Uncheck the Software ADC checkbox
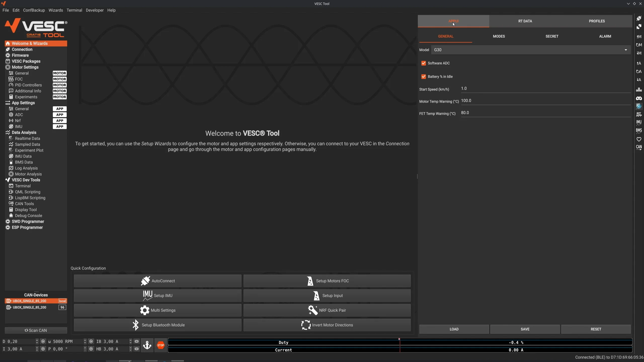The image size is (644, 362). coord(424,63)
